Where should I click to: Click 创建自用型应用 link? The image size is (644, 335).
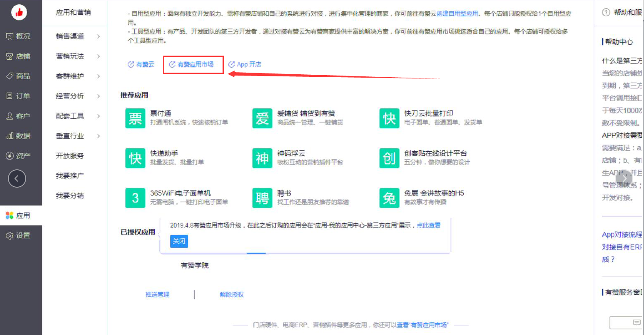pyautogui.click(x=457, y=14)
